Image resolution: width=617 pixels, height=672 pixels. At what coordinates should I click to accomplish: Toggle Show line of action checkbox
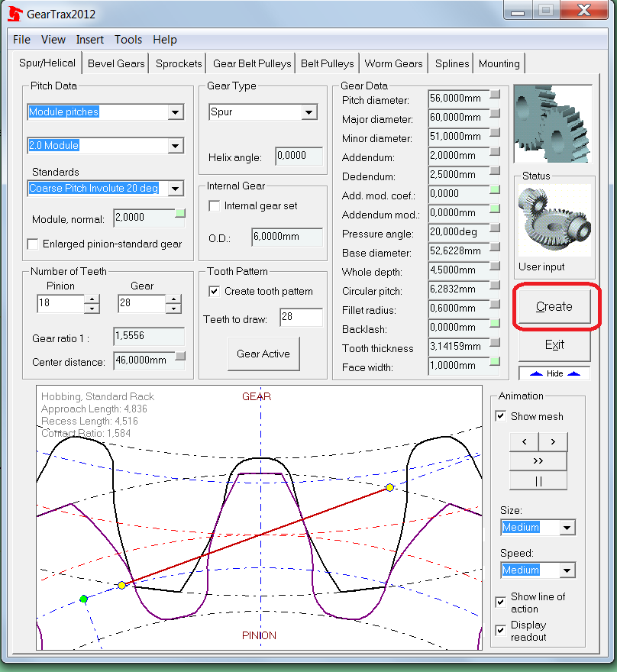point(500,603)
